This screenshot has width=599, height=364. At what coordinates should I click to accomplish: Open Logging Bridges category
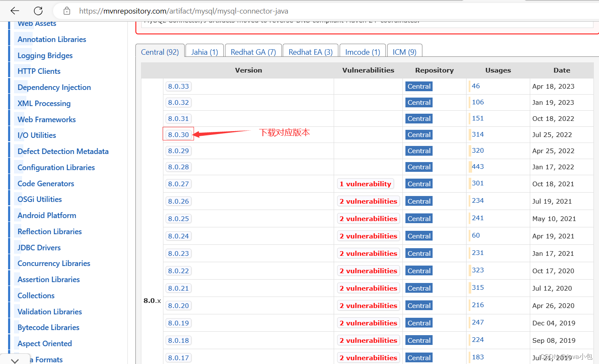point(45,56)
